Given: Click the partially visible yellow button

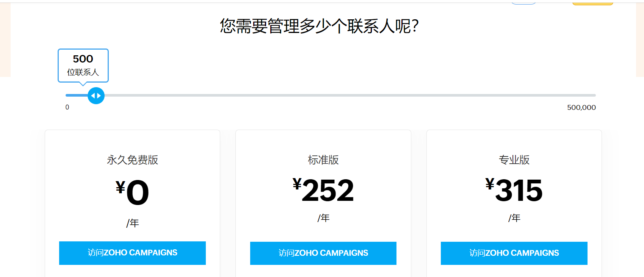Looking at the screenshot, I should click(592, 3).
